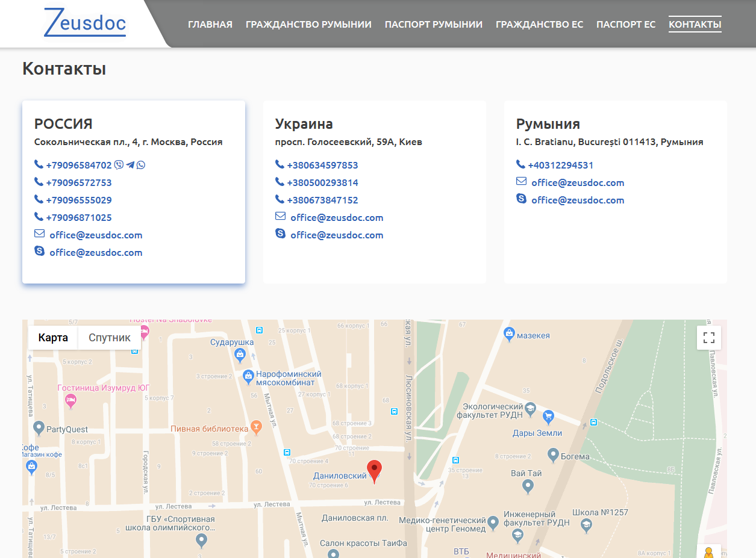This screenshot has width=756, height=558.
Task: Select the Украина card heading
Action: [x=304, y=124]
